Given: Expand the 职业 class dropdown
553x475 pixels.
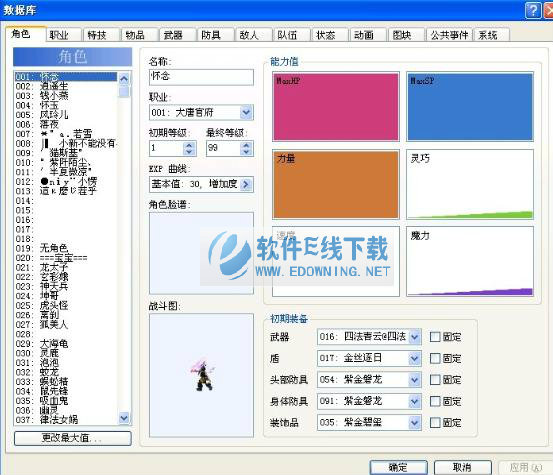Looking at the screenshot, I should pyautogui.click(x=246, y=113).
